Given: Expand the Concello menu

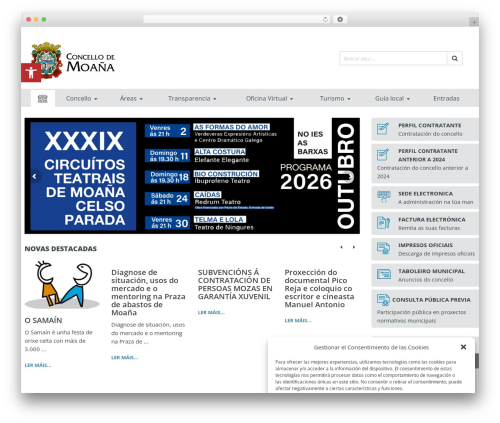Looking at the screenshot, I should click(x=81, y=98).
